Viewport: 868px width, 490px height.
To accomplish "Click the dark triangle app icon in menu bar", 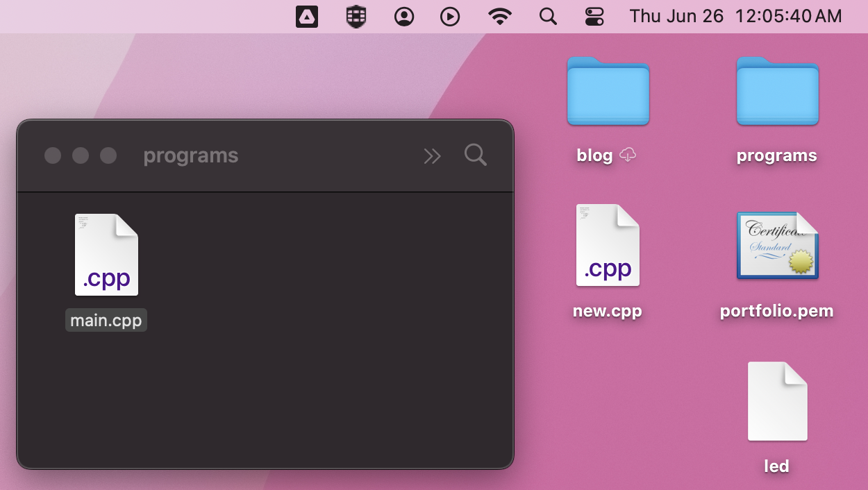I will (307, 16).
